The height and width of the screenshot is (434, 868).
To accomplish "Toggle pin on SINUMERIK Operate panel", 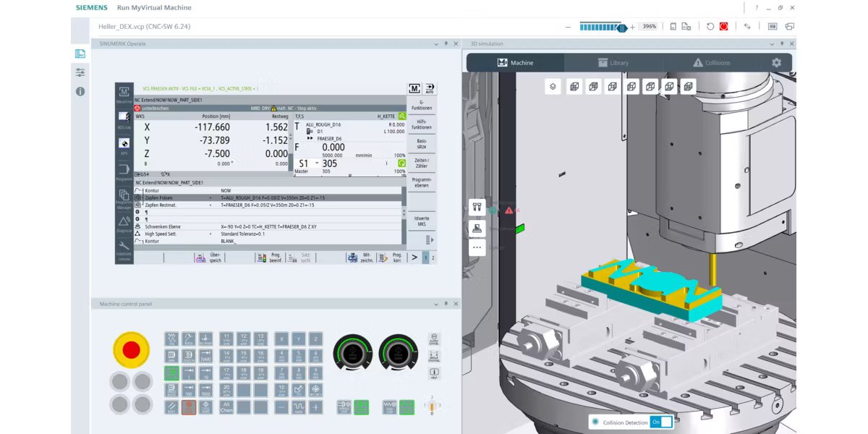I will click(446, 43).
